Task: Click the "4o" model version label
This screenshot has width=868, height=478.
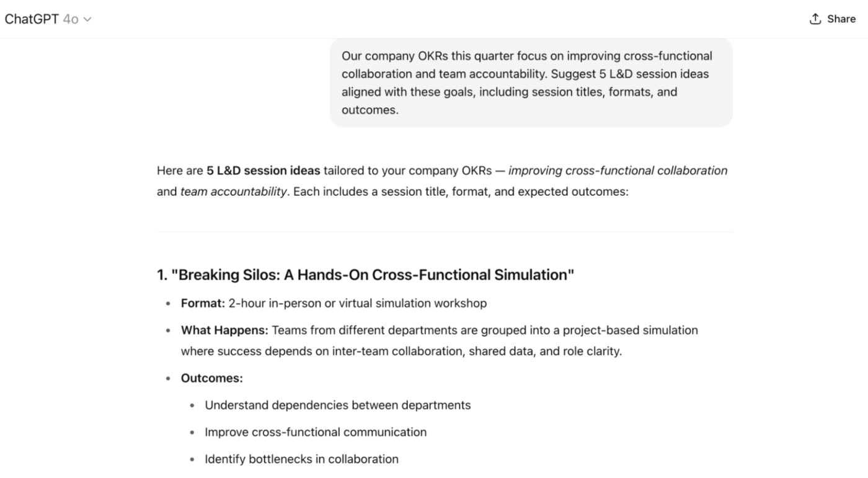Action: point(71,20)
